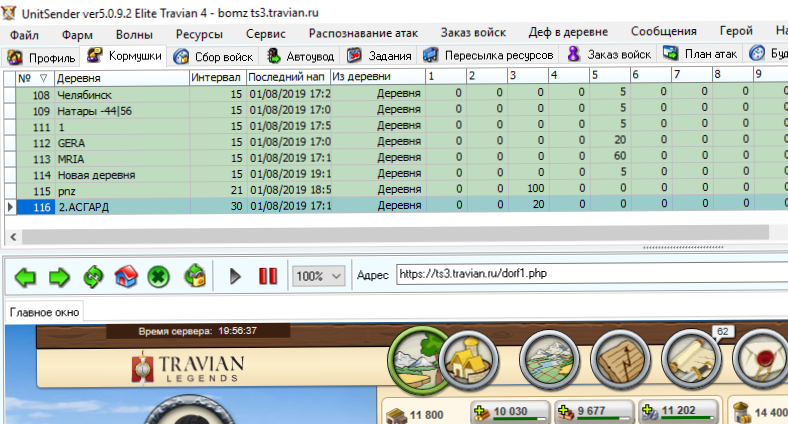Open the 100% zoom dropdown
This screenshot has height=424, width=788.
pos(319,276)
